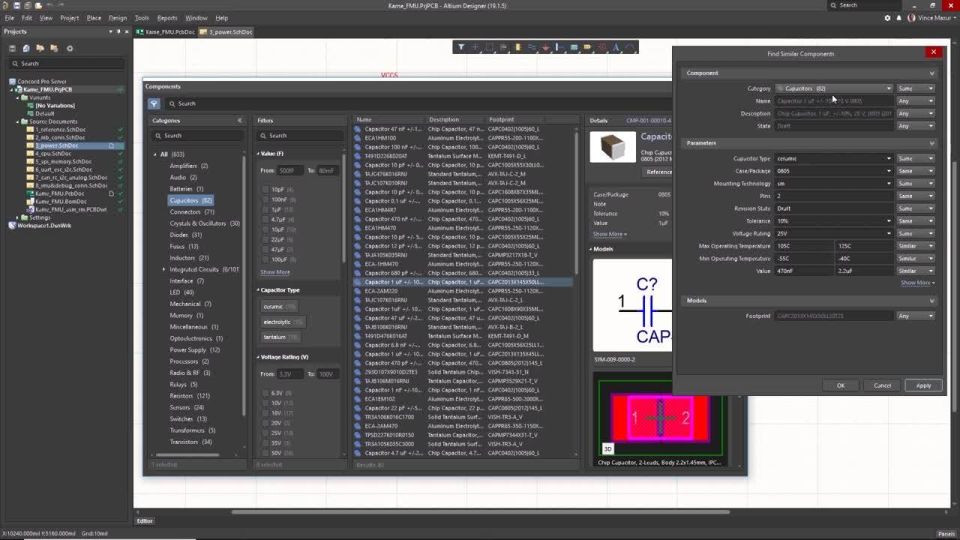Check the 6.3V voltage rating filter
The width and height of the screenshot is (960, 540).
pos(265,393)
